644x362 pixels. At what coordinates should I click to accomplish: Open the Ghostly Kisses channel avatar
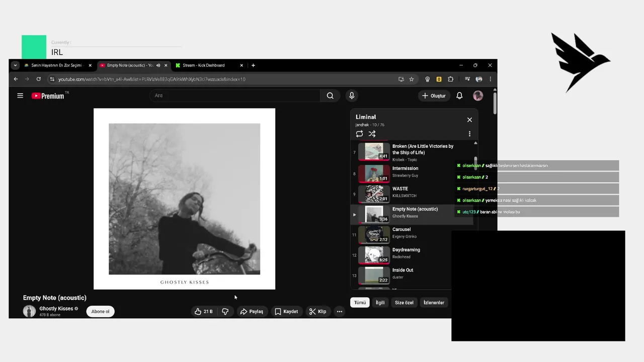click(x=29, y=311)
